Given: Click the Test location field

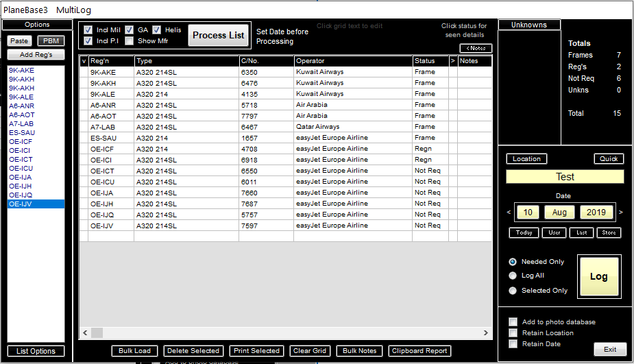Looking at the screenshot, I should point(565,177).
